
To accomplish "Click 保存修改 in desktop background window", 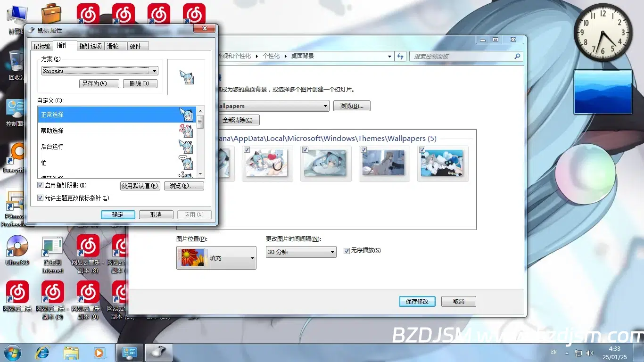I will coord(417,301).
